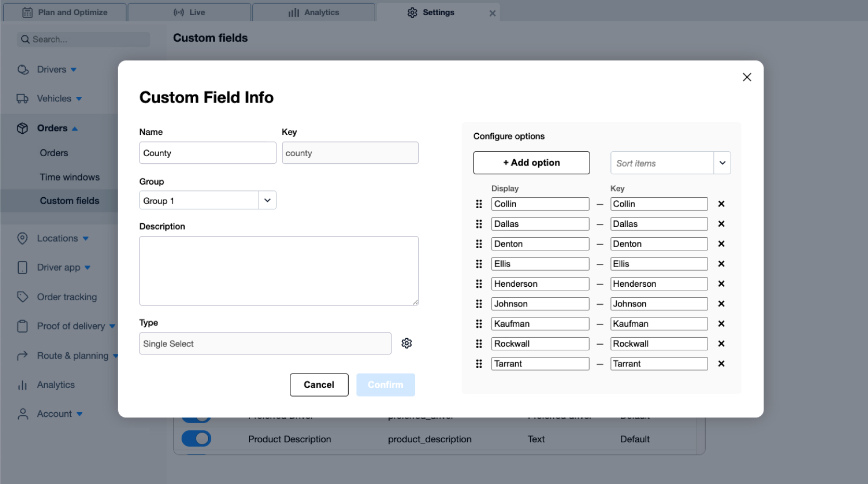Viewport: 868px width, 484px height.
Task: Open the Plan and Optimize tab
Action: 65,12
